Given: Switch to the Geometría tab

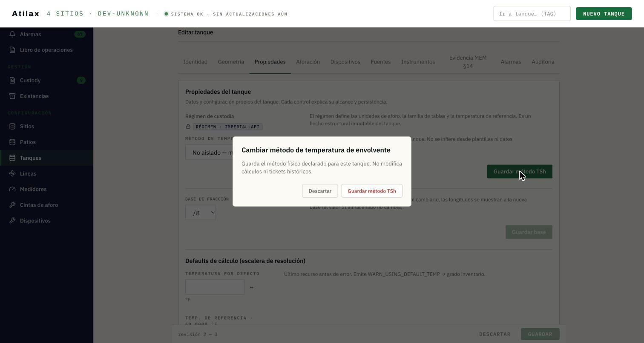Looking at the screenshot, I should click(x=231, y=62).
